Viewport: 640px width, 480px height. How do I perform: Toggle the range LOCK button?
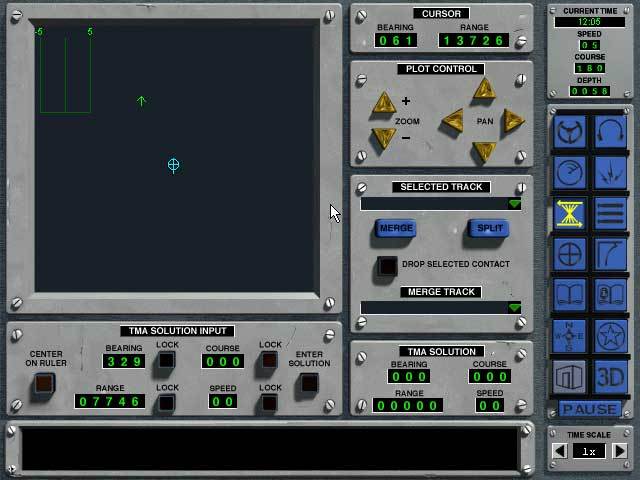(x=167, y=403)
